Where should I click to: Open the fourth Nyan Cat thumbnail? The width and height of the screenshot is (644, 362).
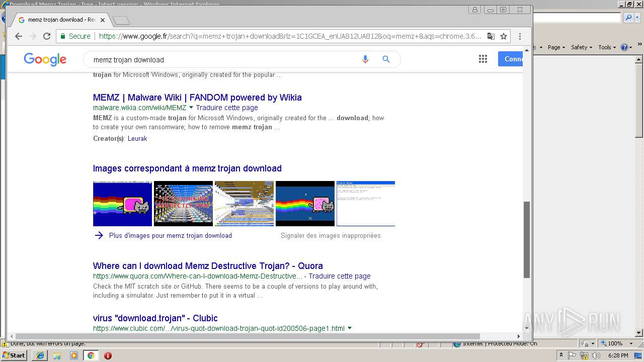305,204
